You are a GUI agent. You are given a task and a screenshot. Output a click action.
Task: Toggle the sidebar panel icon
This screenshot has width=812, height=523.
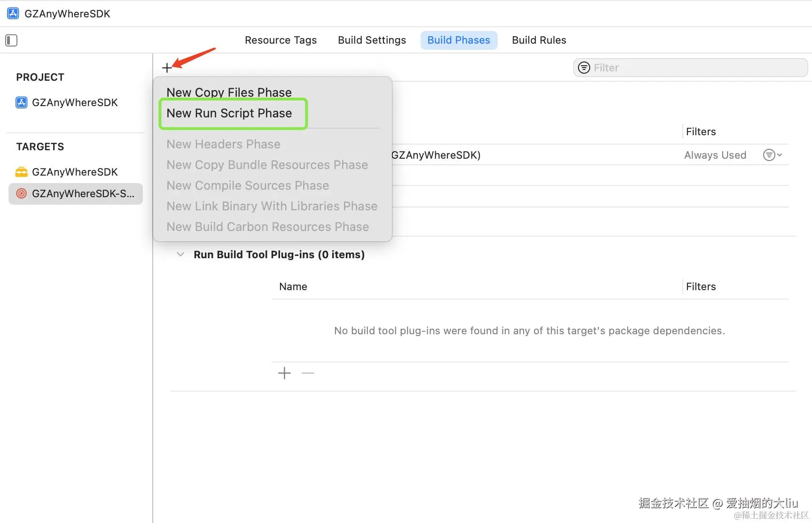tap(11, 40)
